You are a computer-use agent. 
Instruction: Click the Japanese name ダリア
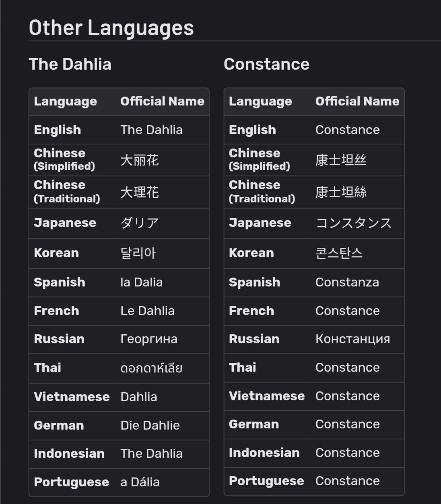coord(140,223)
